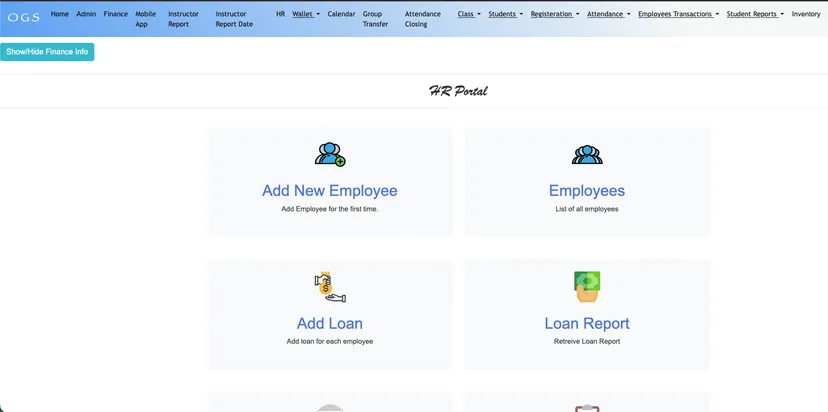Click the OGS logo
Screen dimensions: 828x412
pos(24,18)
